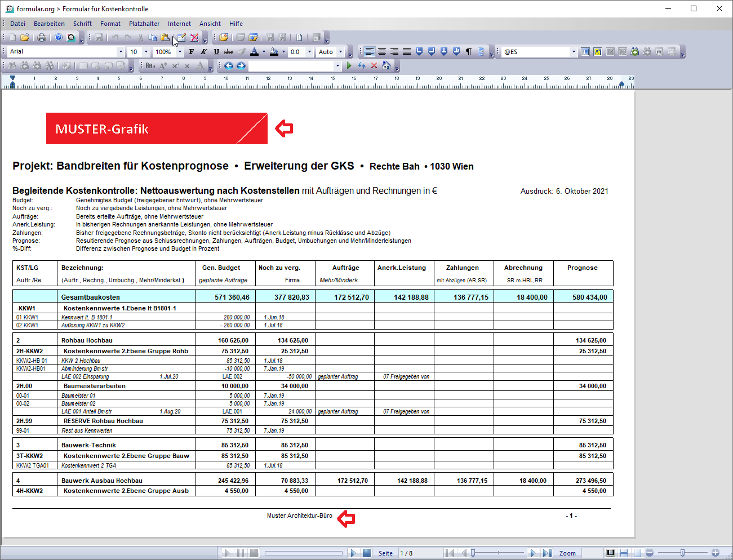This screenshot has width=733, height=560.
Task: Click the Home icon in the navigation toolbar
Action: (x=387, y=66)
